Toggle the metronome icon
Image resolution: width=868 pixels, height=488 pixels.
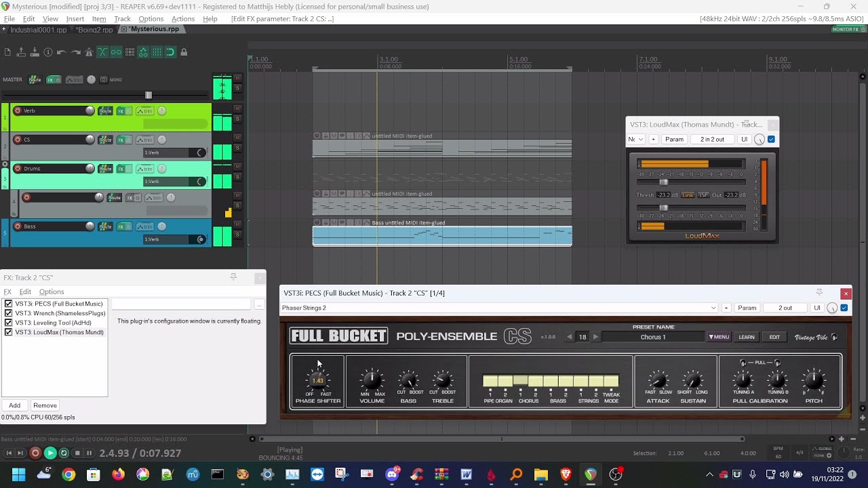(89, 52)
